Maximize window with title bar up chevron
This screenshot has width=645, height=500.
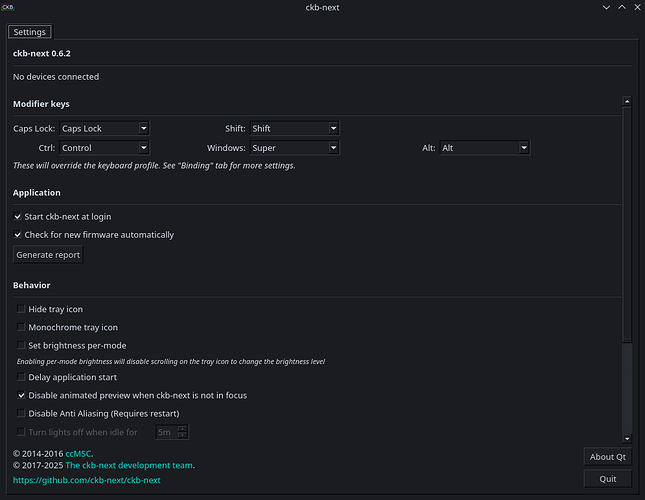(622, 7)
